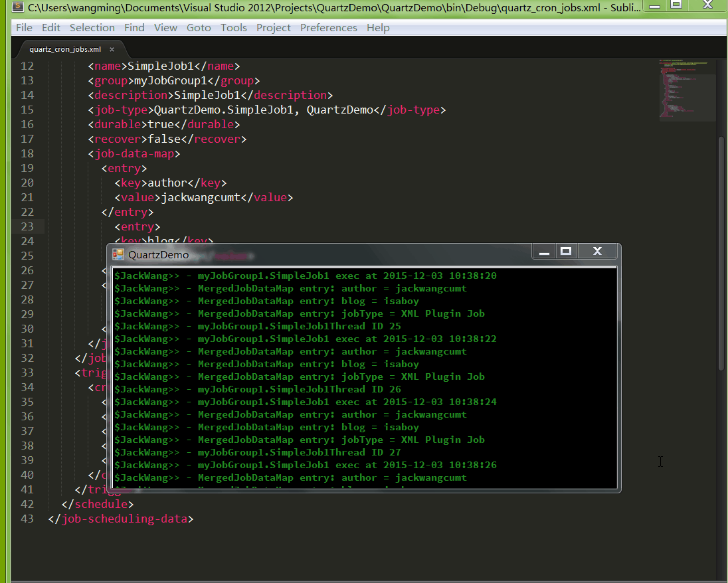Minimize the QuartzDemo console window
Screen dimensions: 728x583
pos(544,252)
